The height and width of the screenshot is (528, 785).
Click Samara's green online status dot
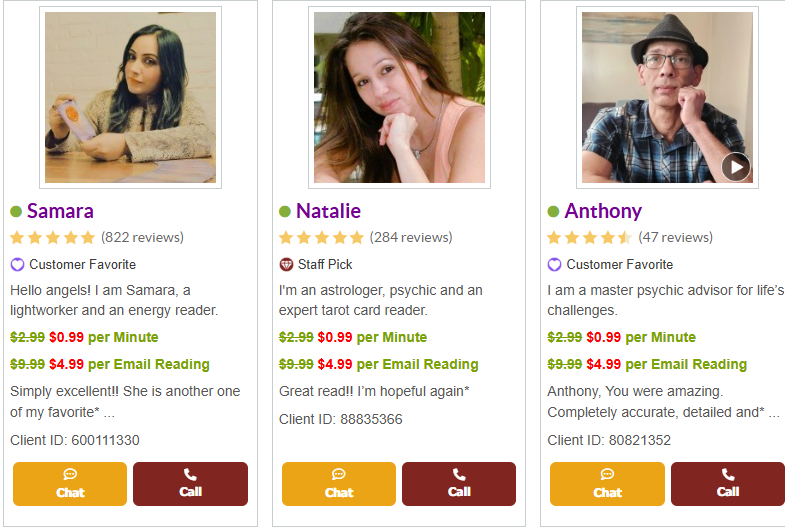tap(16, 212)
